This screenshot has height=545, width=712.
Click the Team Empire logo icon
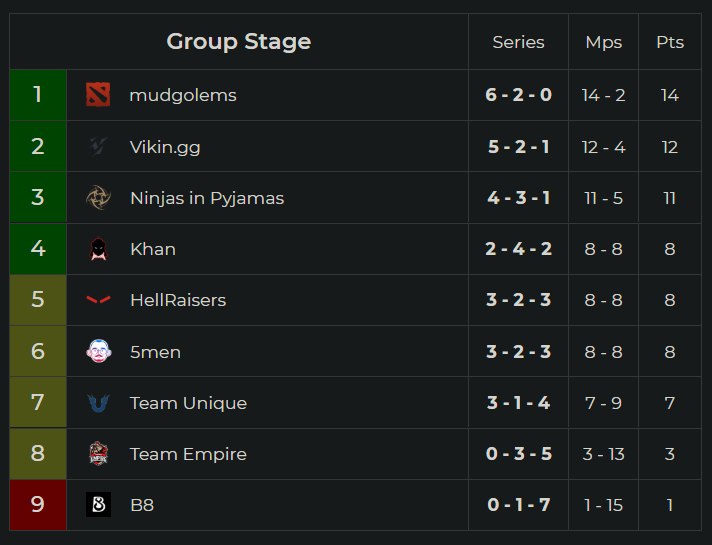coord(98,454)
